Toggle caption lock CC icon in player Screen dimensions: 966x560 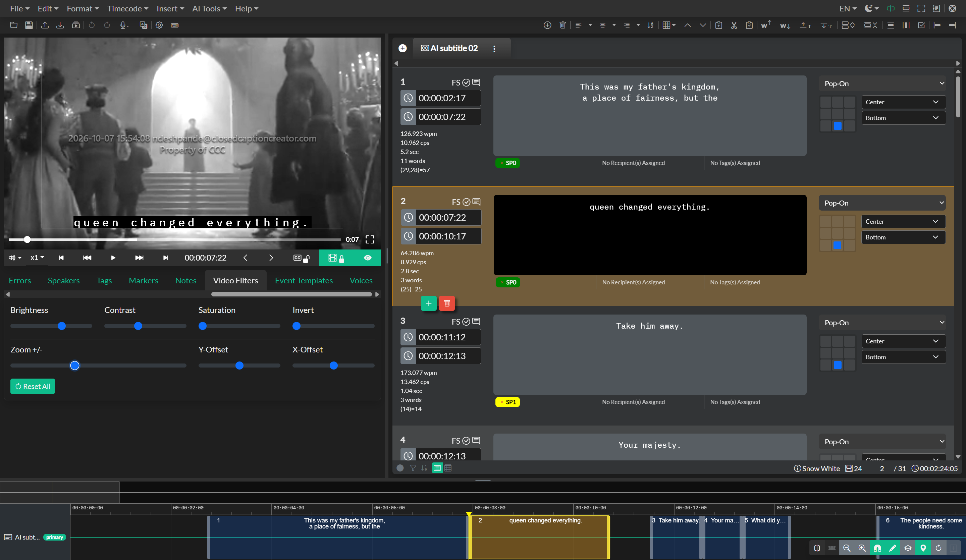pyautogui.click(x=301, y=258)
